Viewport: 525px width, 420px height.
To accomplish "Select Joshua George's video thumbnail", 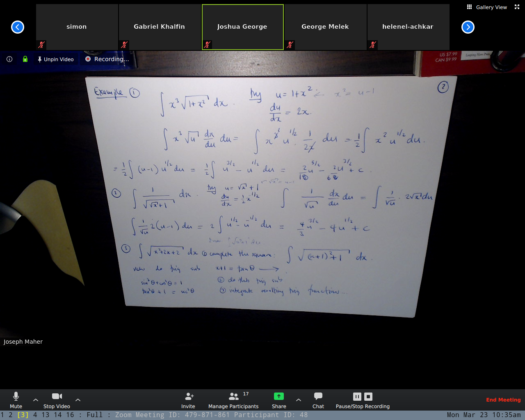I will (242, 27).
